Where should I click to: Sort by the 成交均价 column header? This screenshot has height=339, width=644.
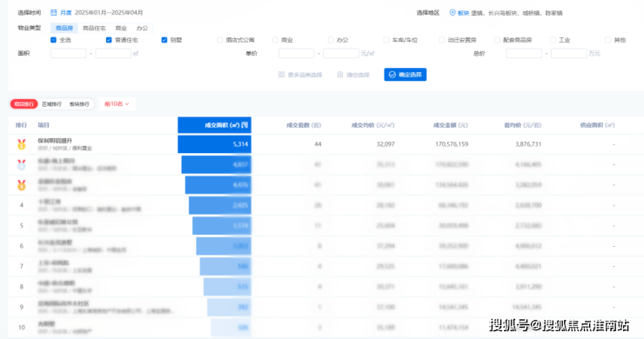tap(373, 125)
